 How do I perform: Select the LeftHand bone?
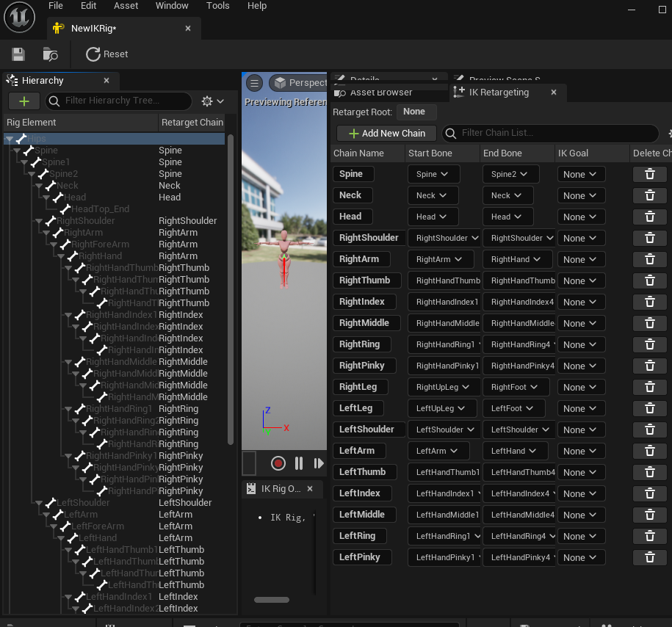pyautogui.click(x=97, y=538)
